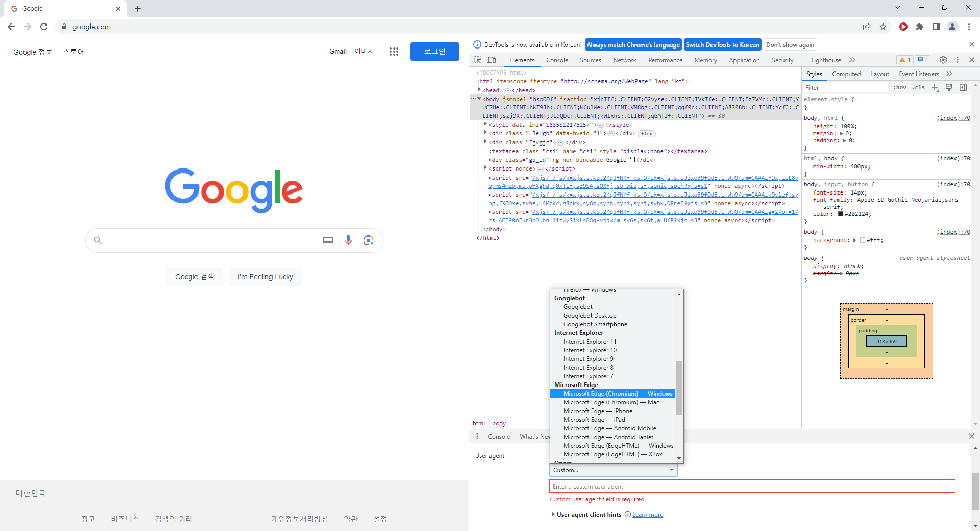The height and width of the screenshot is (531, 980).
Task: Show more DevTools panel tabs
Action: pos(852,60)
